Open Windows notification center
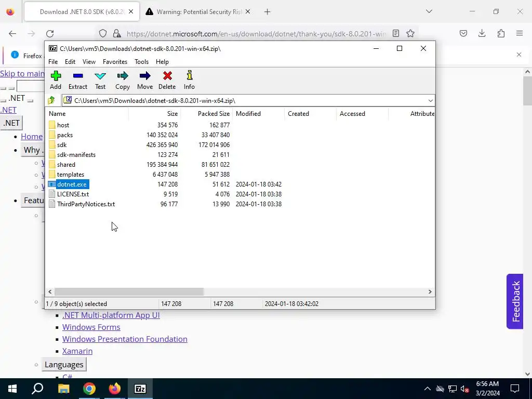532x399 pixels. [515, 389]
